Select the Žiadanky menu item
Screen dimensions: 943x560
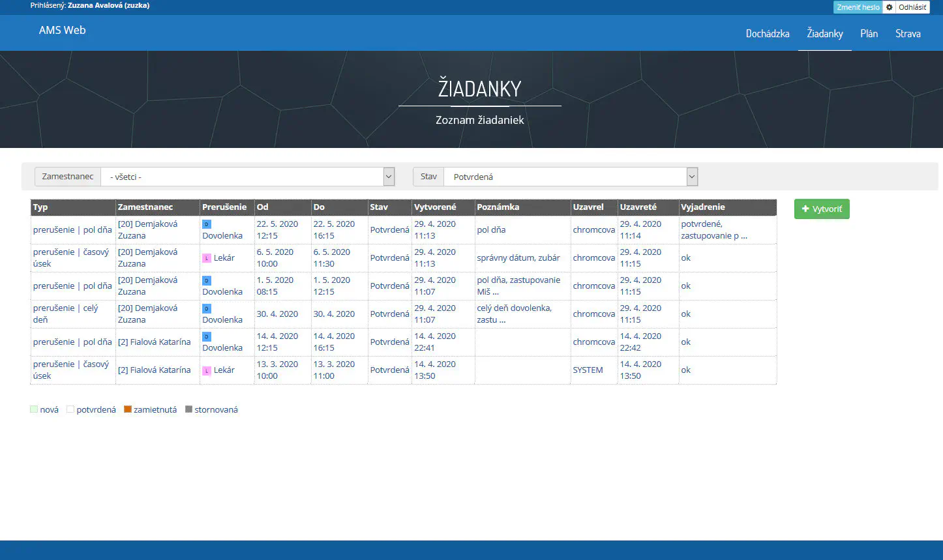[x=825, y=33]
